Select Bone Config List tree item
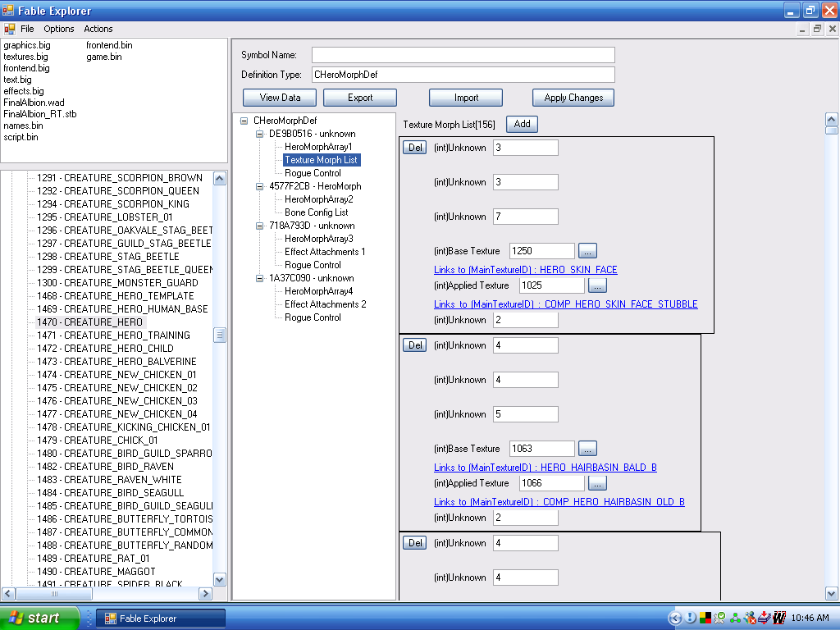 tap(316, 212)
